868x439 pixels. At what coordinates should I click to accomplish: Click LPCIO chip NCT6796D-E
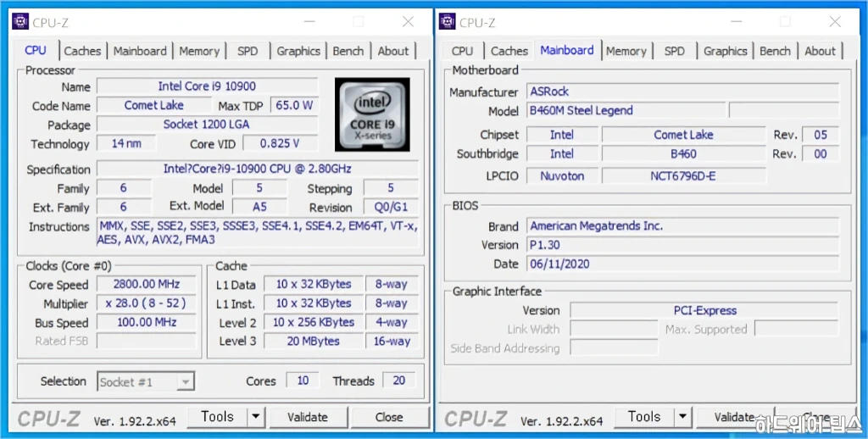pos(684,176)
